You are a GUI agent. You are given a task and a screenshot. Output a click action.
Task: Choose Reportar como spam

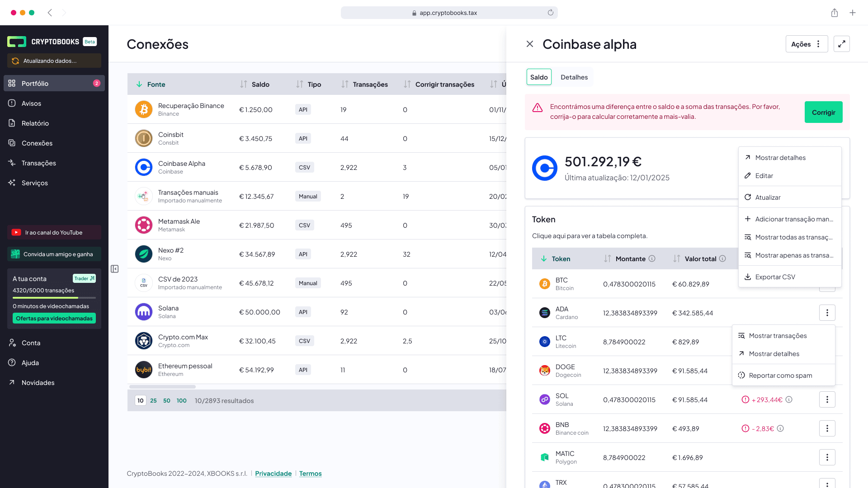783,375
